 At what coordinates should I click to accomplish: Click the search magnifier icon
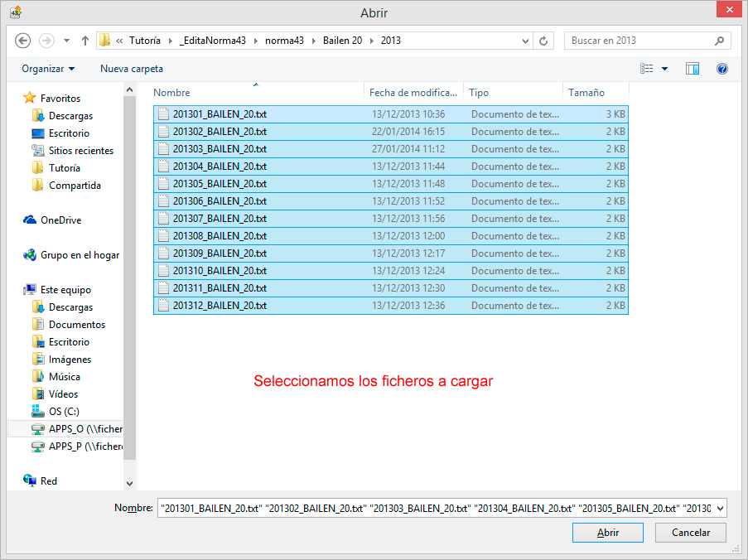[x=719, y=41]
